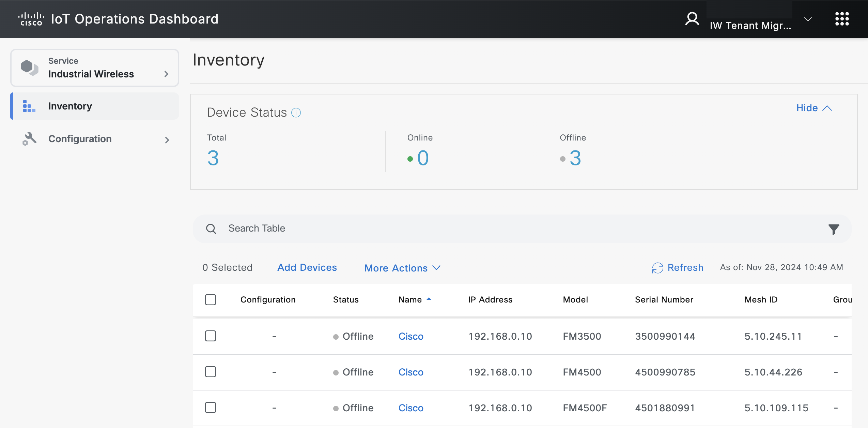Click the Configuration wrench icon
The height and width of the screenshot is (428, 868).
click(29, 139)
